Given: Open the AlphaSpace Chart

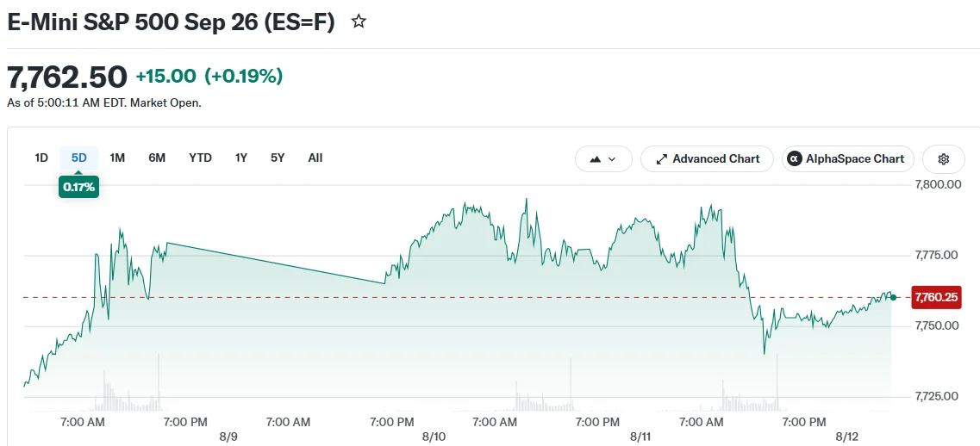Looking at the screenshot, I should click(x=847, y=159).
